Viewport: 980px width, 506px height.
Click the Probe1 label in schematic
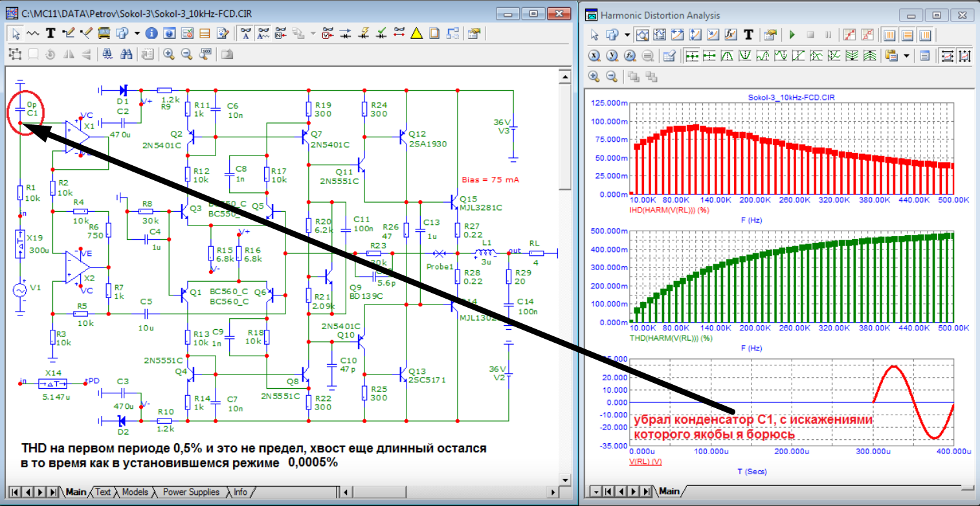point(440,267)
